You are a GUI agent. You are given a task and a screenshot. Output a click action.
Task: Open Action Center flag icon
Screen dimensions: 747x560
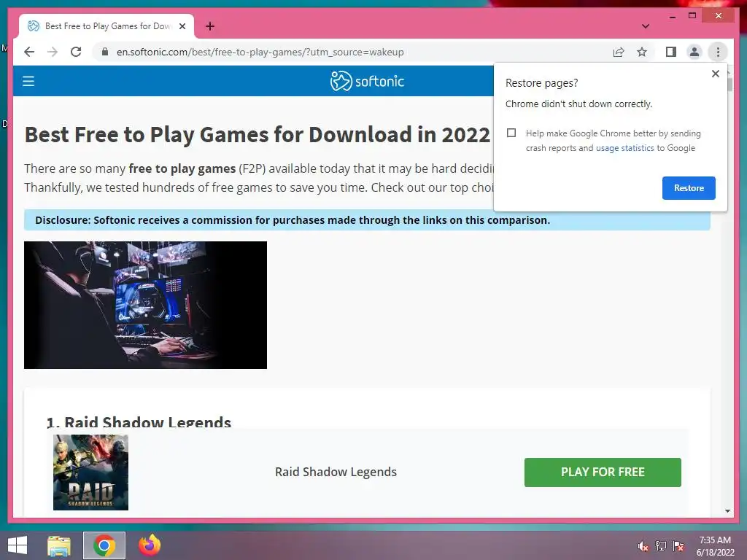[x=678, y=546]
